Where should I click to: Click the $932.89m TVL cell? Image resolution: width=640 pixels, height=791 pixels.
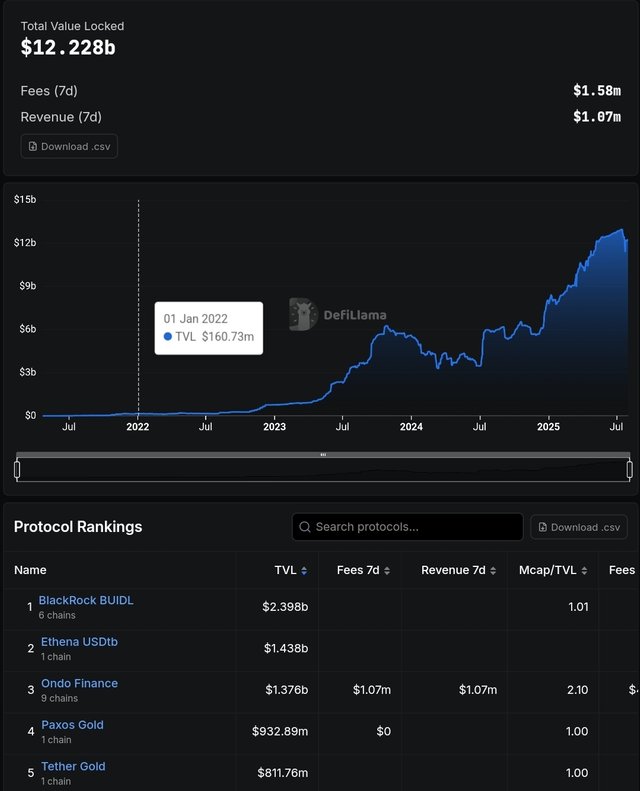[x=280, y=731]
